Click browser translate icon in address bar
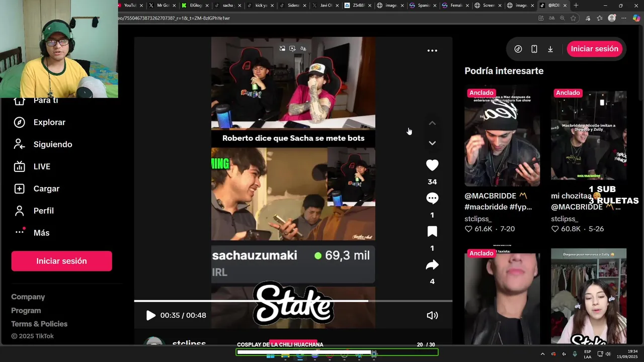 (x=551, y=18)
